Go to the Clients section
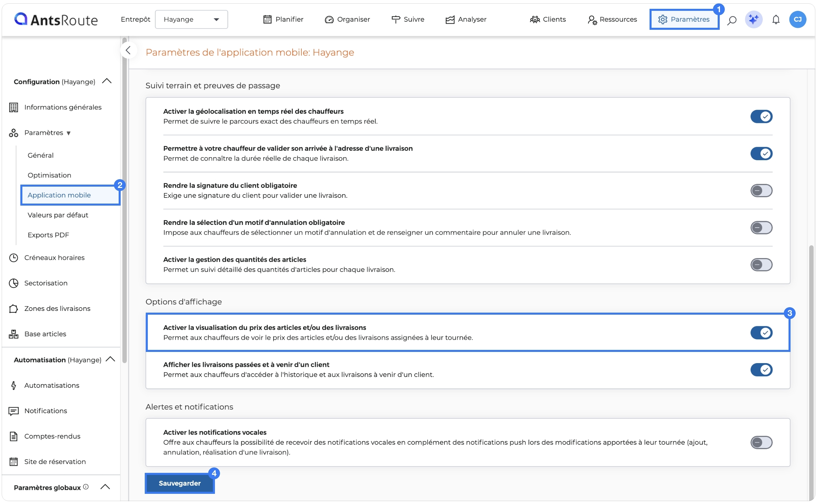817x504 pixels. 548,19
